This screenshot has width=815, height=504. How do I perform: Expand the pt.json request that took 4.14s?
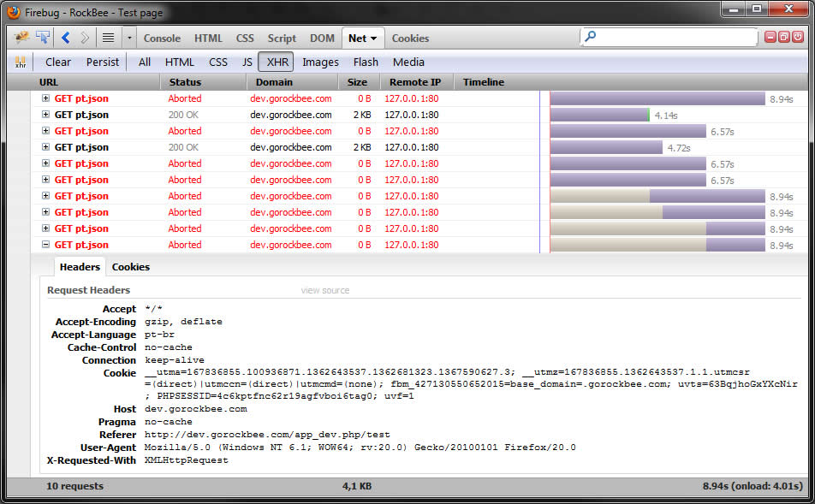pos(45,115)
